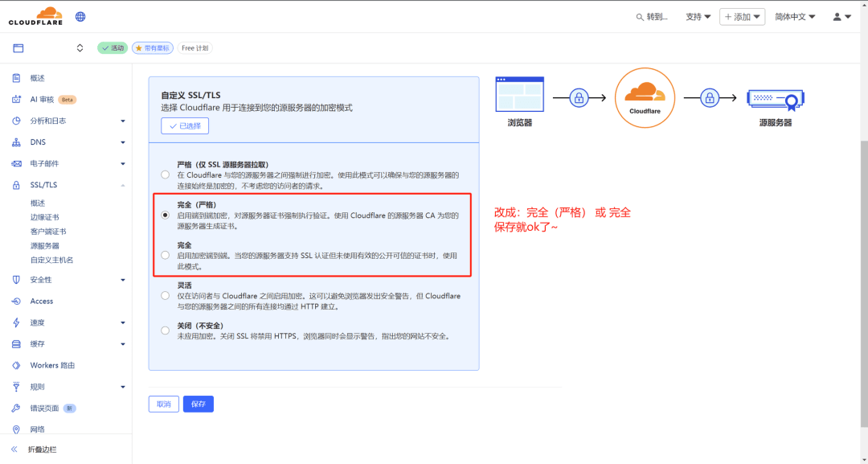Click the 折叠边栏 label
This screenshot has height=464, width=868.
pos(43,450)
